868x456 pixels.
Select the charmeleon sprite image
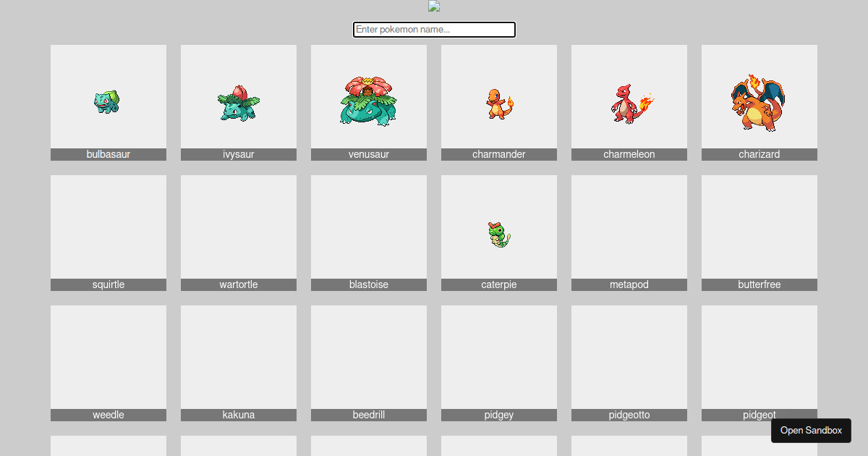[x=629, y=101]
